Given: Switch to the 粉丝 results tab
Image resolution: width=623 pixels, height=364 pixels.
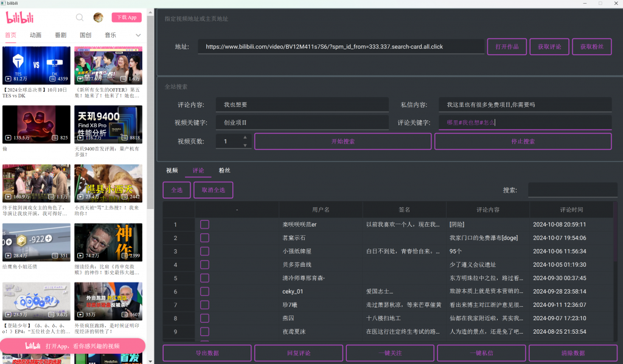Looking at the screenshot, I should click(x=224, y=170).
